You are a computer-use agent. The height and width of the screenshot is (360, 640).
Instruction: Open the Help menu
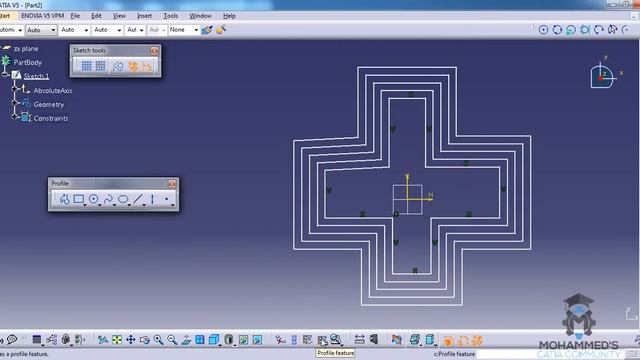(x=229, y=16)
